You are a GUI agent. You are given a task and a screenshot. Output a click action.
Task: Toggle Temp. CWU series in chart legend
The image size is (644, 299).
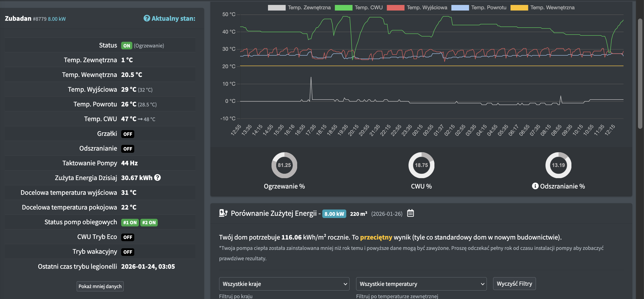359,8
